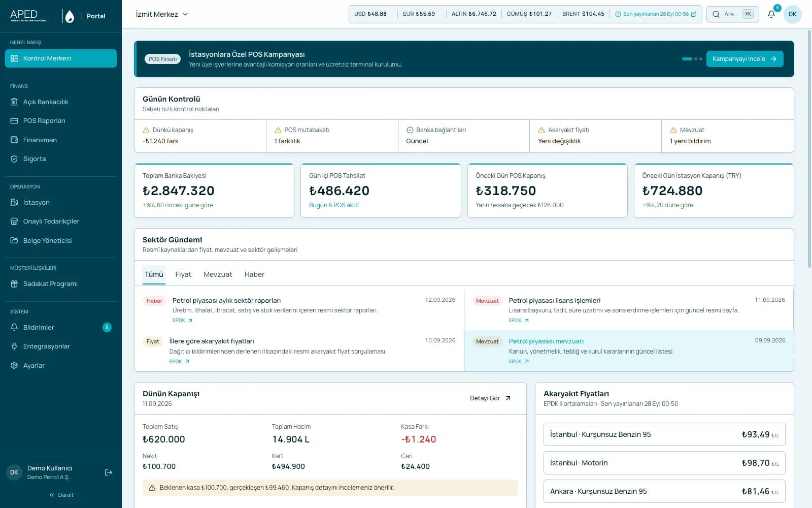Screen dimensions: 812x508
Task: Open the Akaryakıt fiyatı control item
Action: 595,136
